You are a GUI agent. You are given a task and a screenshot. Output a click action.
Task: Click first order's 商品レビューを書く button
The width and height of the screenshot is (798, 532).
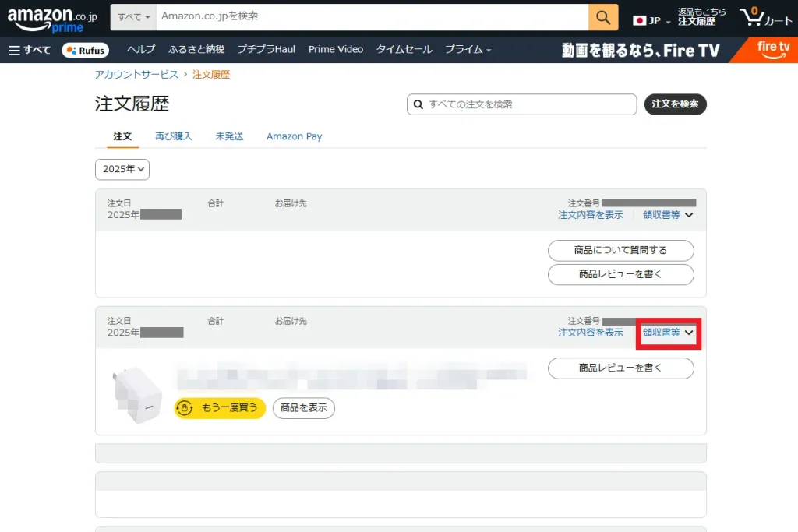point(621,274)
